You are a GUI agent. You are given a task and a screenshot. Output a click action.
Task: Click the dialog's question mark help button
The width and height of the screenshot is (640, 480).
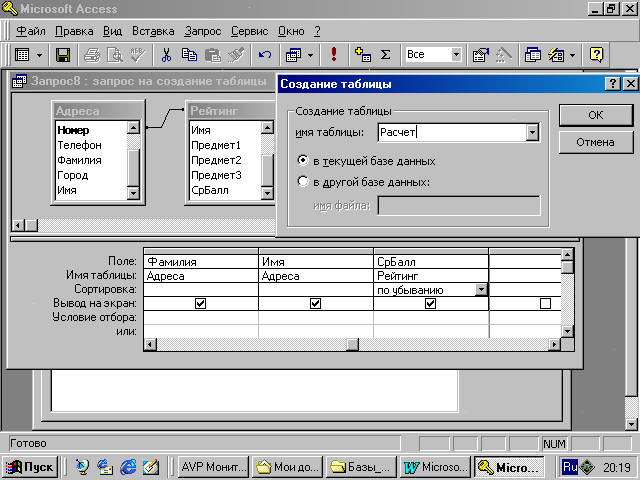(613, 84)
